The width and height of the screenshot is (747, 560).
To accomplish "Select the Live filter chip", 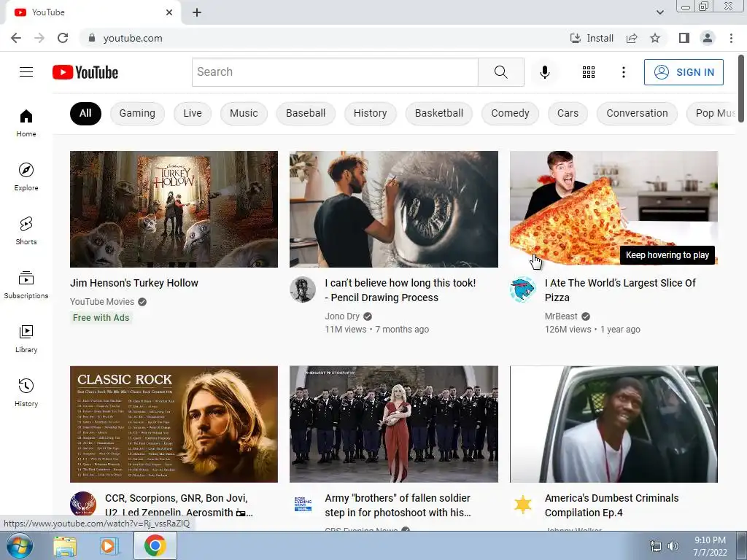I will [193, 113].
